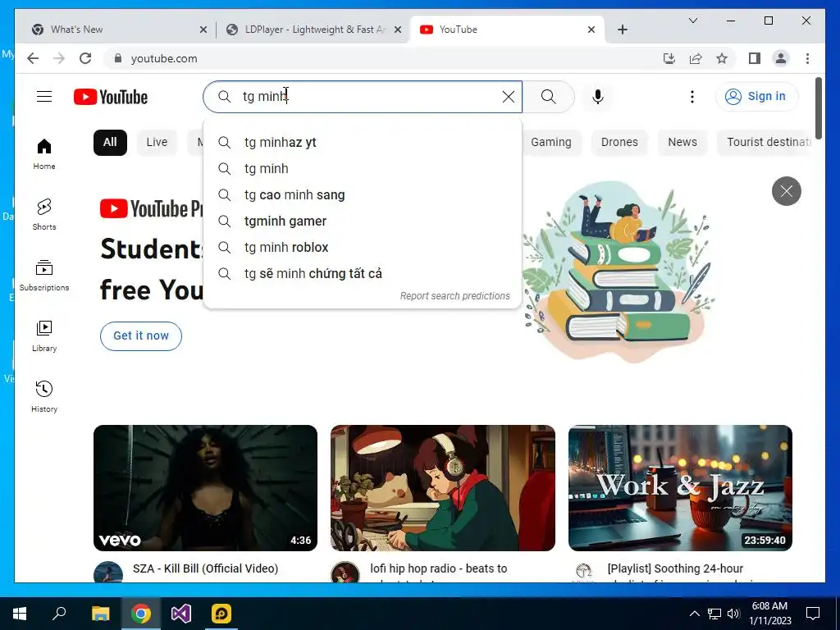Select the Live filter chip

click(x=157, y=143)
